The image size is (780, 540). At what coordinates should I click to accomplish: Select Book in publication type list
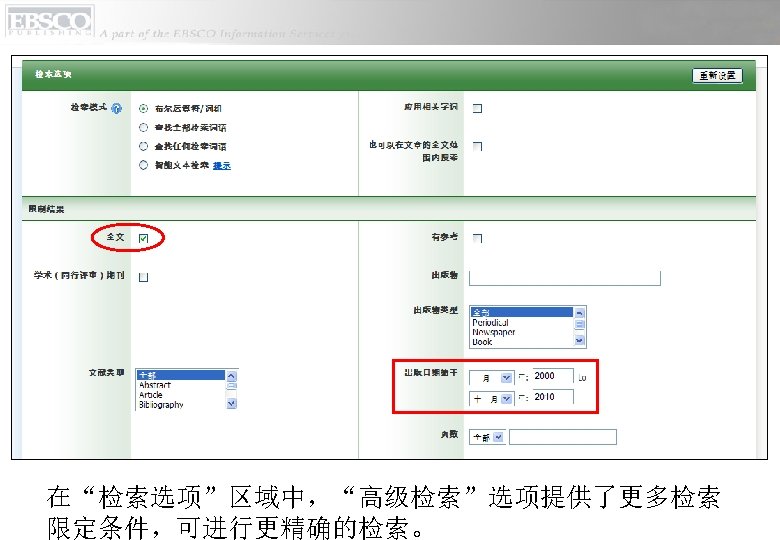pyautogui.click(x=482, y=342)
